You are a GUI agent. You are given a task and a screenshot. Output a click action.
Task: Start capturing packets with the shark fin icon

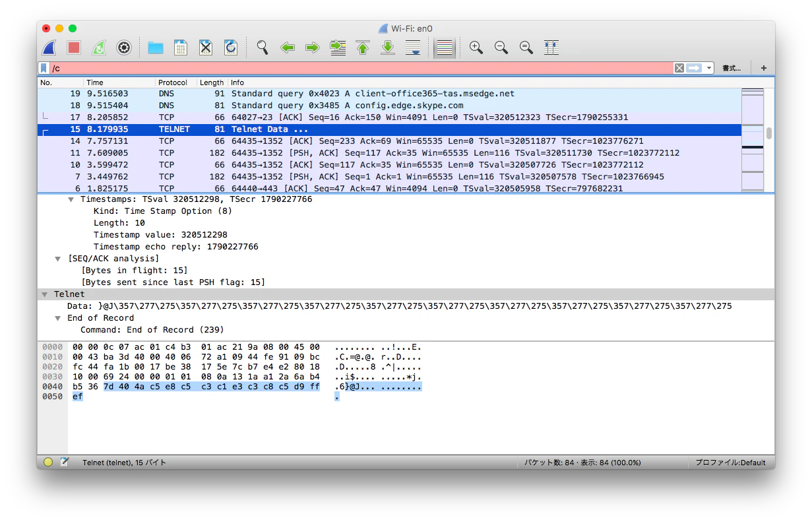[x=49, y=48]
